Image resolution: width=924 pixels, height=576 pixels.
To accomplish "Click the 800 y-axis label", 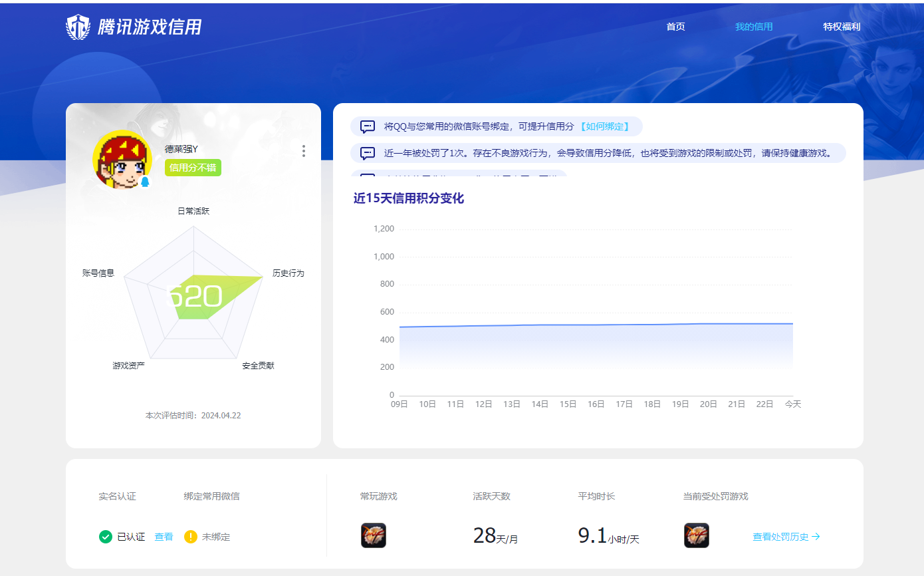I will (x=387, y=284).
